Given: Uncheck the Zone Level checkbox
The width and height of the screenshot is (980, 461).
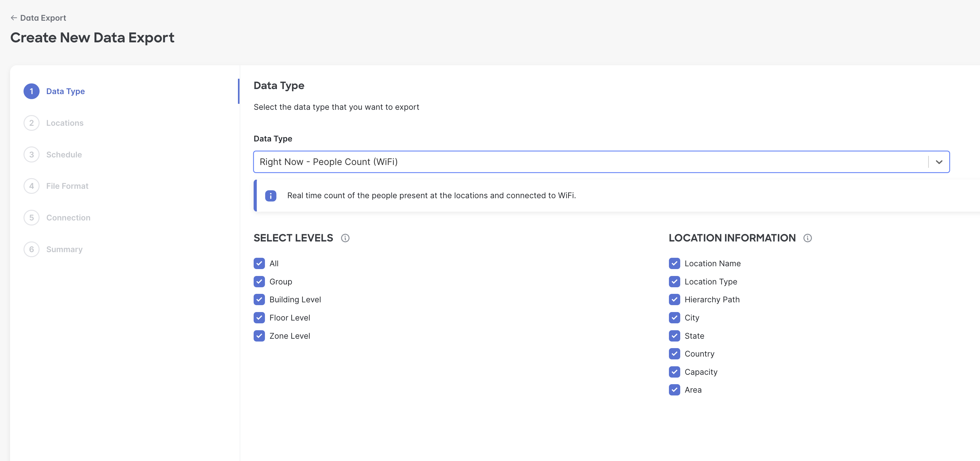Looking at the screenshot, I should point(259,336).
